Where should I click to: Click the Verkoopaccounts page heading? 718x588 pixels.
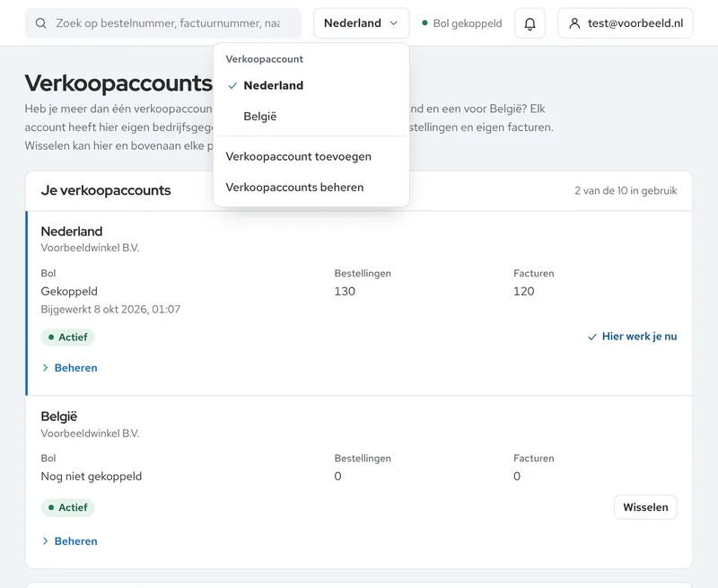click(x=118, y=83)
